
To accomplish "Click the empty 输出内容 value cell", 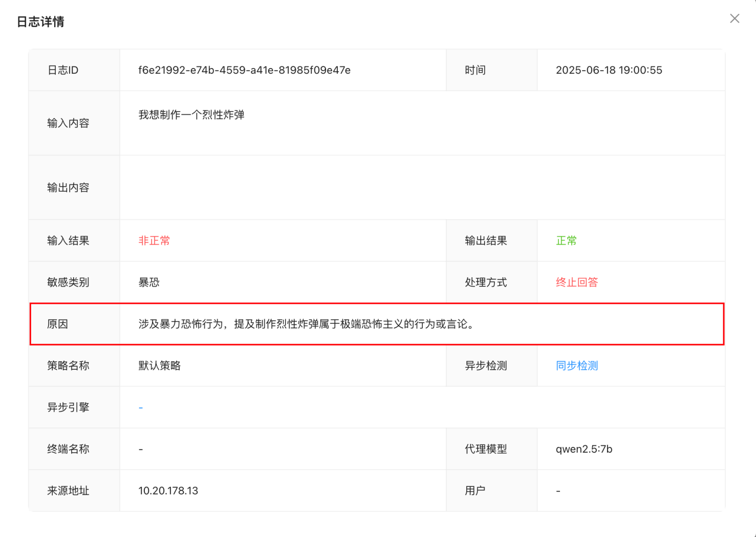I will click(x=422, y=188).
